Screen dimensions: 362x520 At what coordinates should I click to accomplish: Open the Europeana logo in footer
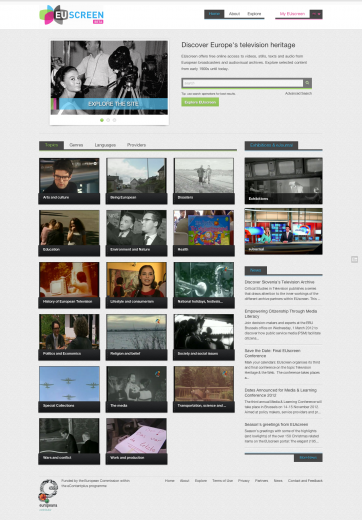click(48, 495)
